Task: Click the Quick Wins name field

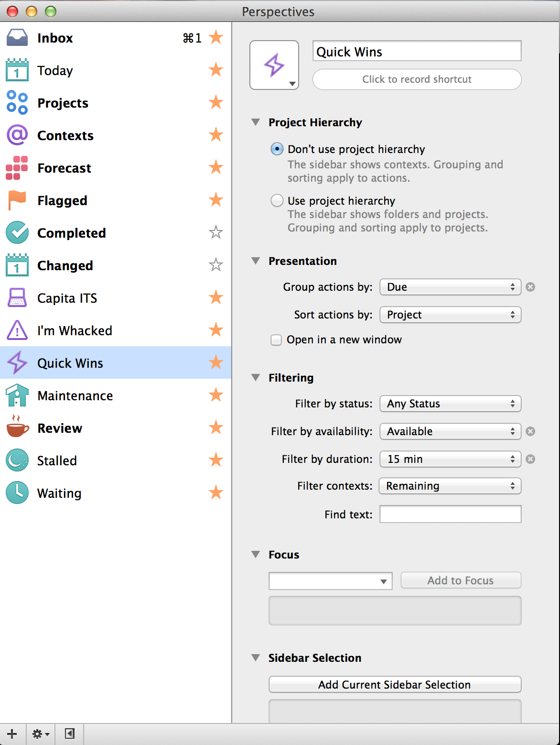Action: coord(417,51)
